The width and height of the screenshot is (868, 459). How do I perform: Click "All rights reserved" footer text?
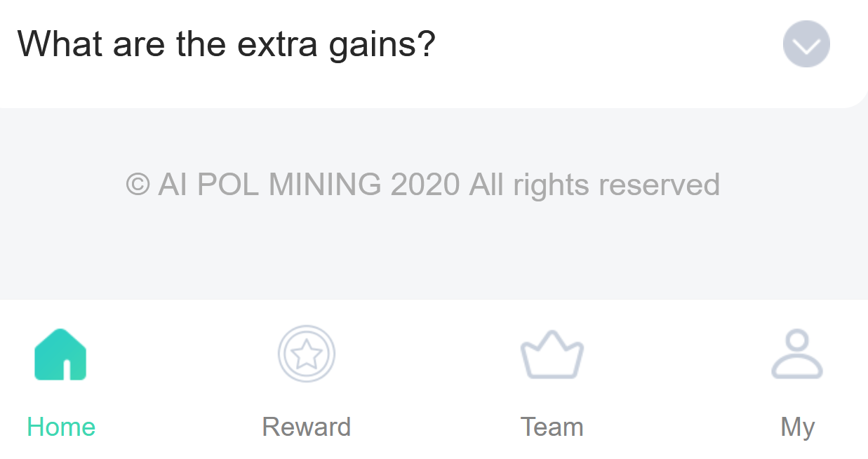[594, 185]
